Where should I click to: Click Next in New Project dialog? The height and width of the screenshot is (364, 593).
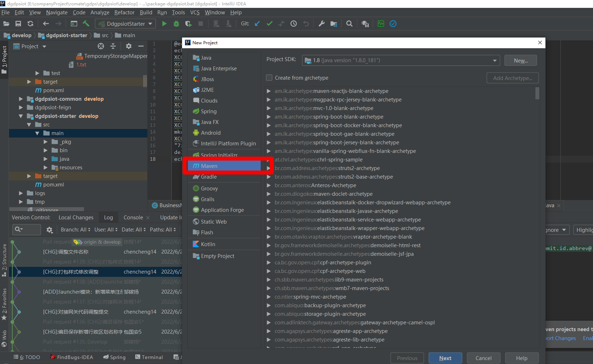point(445,358)
